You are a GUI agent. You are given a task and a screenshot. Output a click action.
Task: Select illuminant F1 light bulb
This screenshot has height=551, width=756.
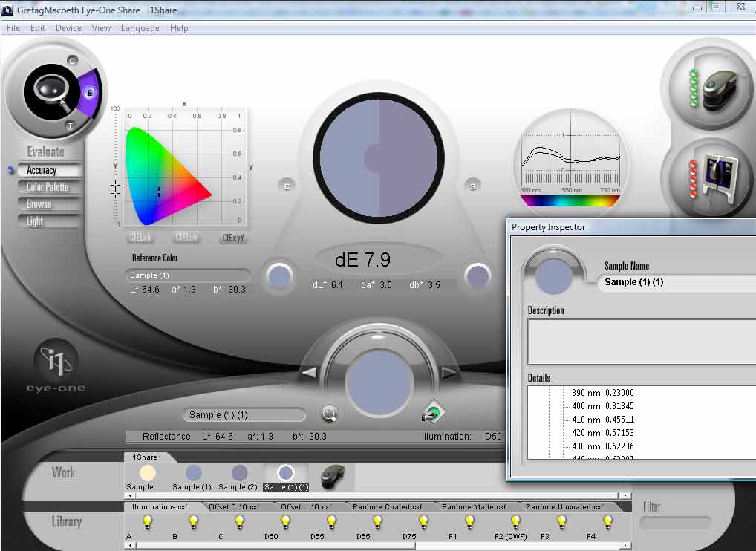pos(469,521)
